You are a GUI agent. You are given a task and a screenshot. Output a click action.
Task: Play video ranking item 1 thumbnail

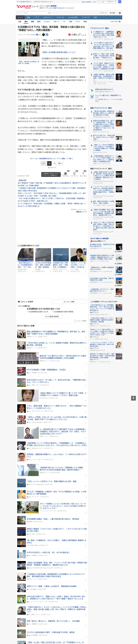click(x=119, y=175)
